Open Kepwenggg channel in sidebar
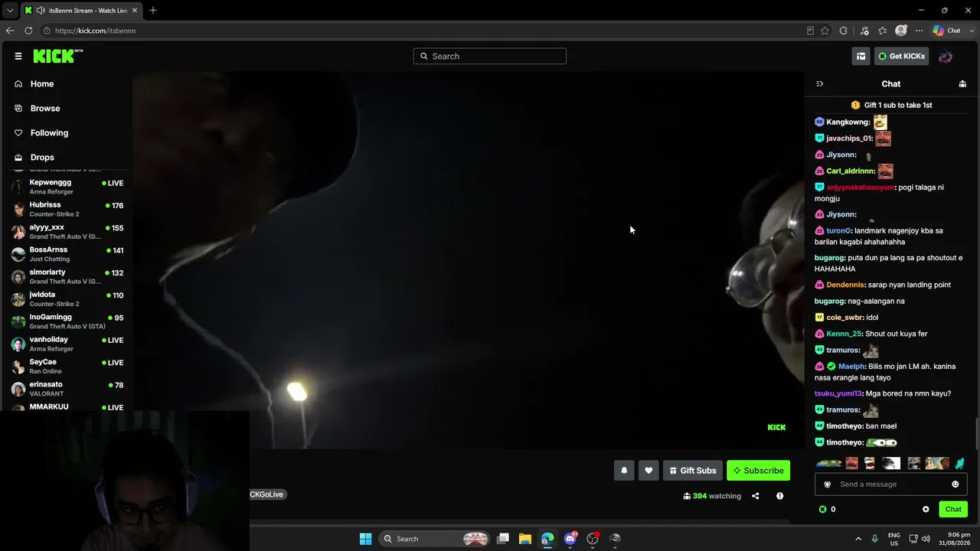Image resolution: width=980 pixels, height=551 pixels. pyautogui.click(x=67, y=187)
